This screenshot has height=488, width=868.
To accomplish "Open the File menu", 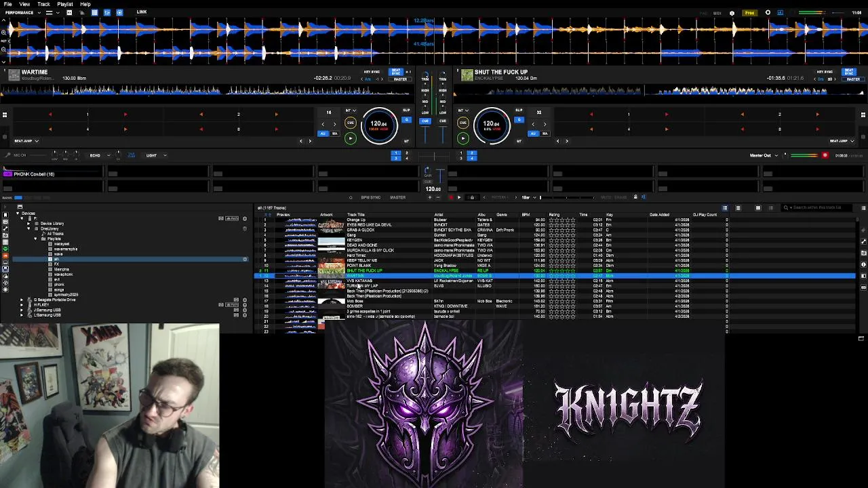I will (7, 4).
